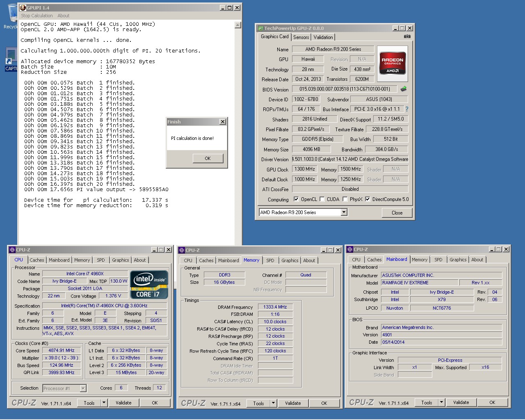Viewport: 525px width, 420px height.
Task: Select the Graphics Card tab in GPU-Z
Action: (274, 37)
